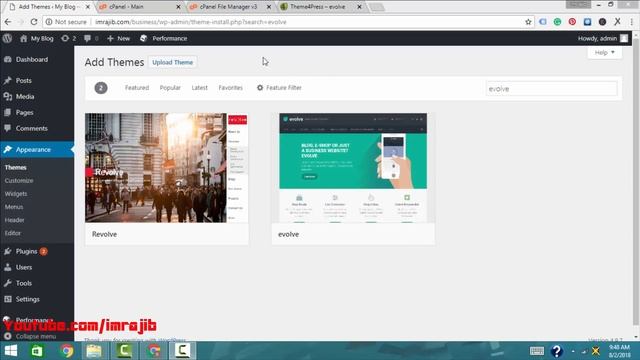Reload the page with refresh icon
This screenshot has width=640, height=360.
(34, 22)
